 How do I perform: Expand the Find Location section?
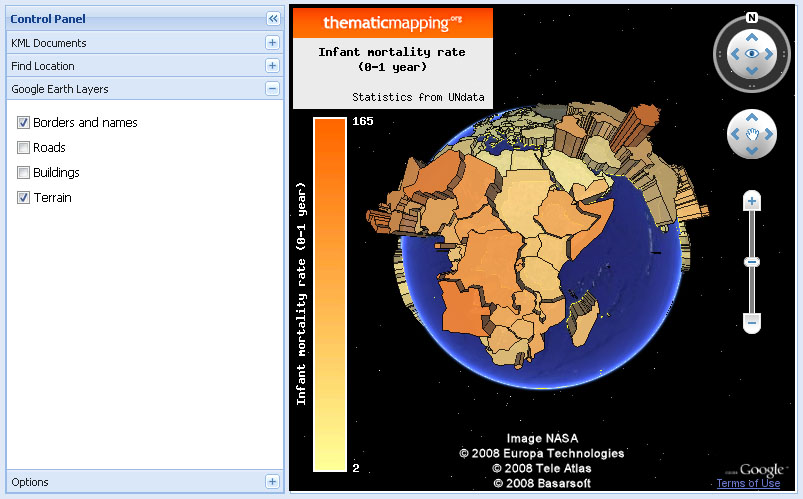(x=272, y=66)
